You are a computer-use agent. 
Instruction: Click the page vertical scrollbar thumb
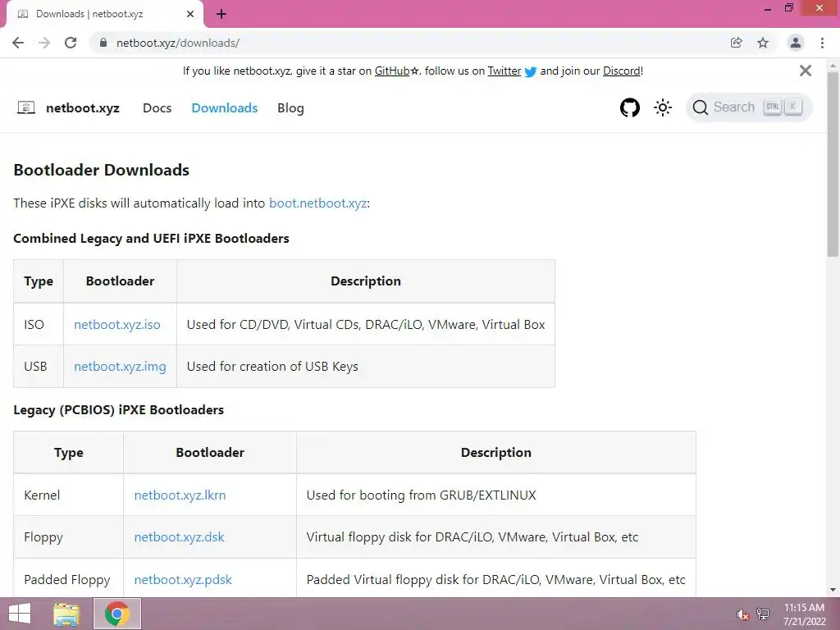click(x=833, y=166)
